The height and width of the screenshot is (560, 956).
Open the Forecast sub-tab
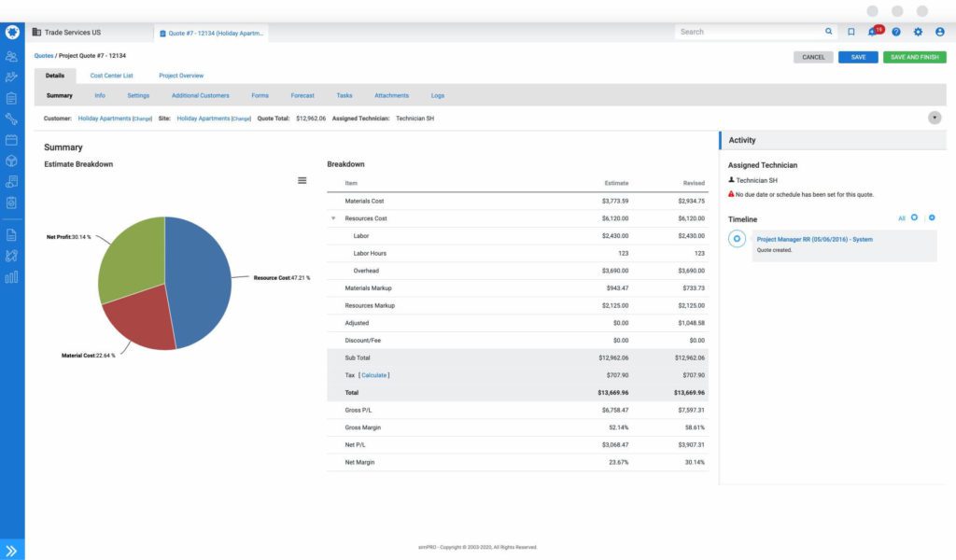coord(302,95)
